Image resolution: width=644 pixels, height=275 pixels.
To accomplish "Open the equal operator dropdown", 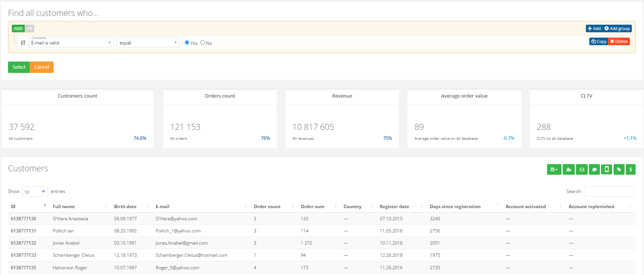I will pyautogui.click(x=148, y=43).
